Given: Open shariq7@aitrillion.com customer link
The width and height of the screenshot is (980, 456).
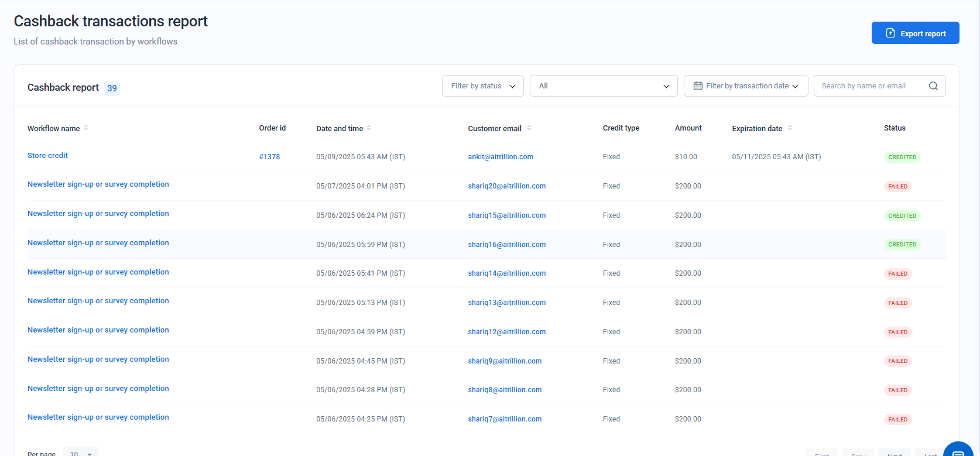Looking at the screenshot, I should click(x=505, y=419).
